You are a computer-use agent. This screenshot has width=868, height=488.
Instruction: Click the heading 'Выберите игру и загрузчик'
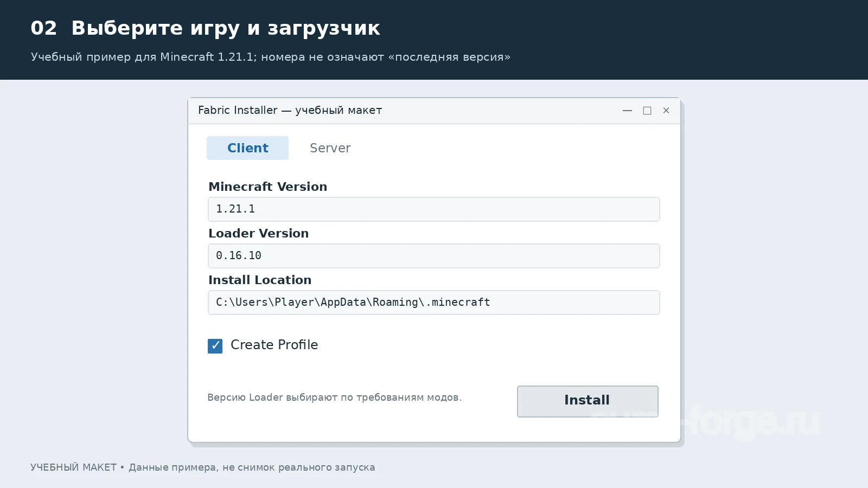tap(226, 28)
